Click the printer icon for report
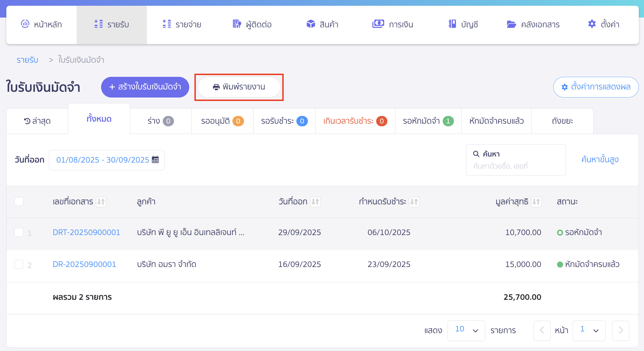The image size is (644, 351). 216,87
